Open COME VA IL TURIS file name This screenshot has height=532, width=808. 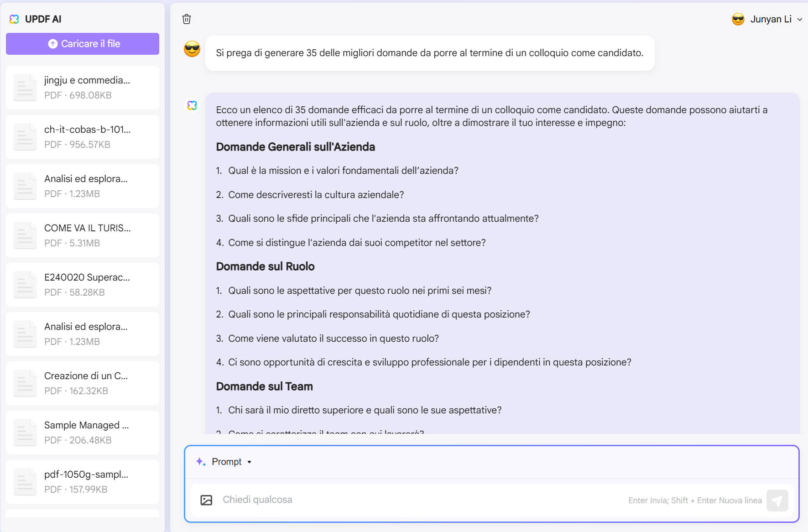coord(87,228)
